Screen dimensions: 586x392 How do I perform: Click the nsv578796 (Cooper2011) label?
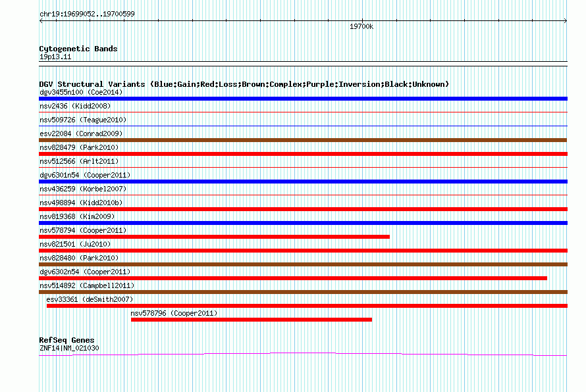coord(174,313)
